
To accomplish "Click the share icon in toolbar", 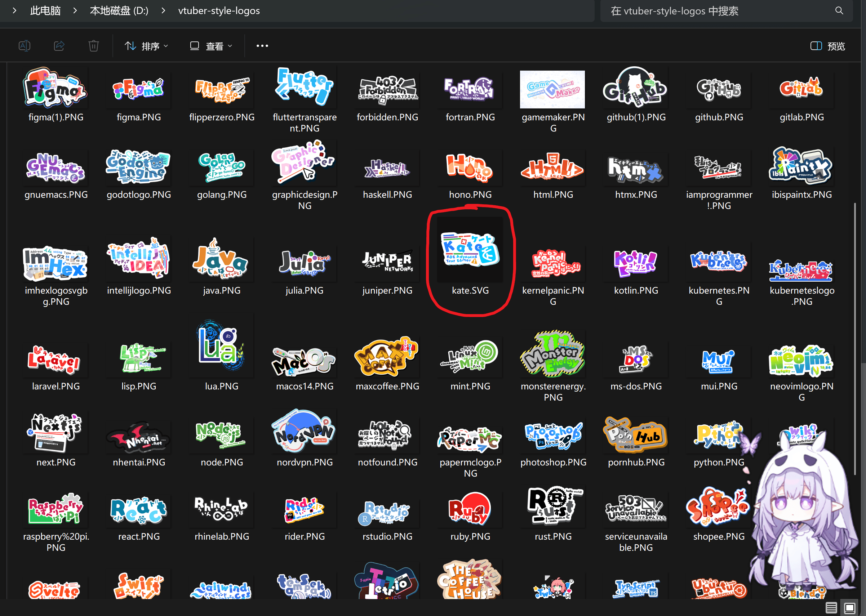I will click(59, 46).
